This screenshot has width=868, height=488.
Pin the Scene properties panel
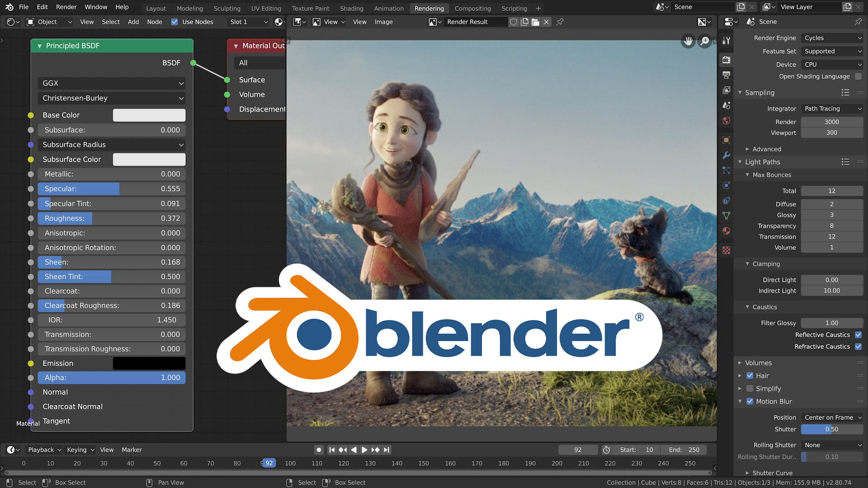858,22
